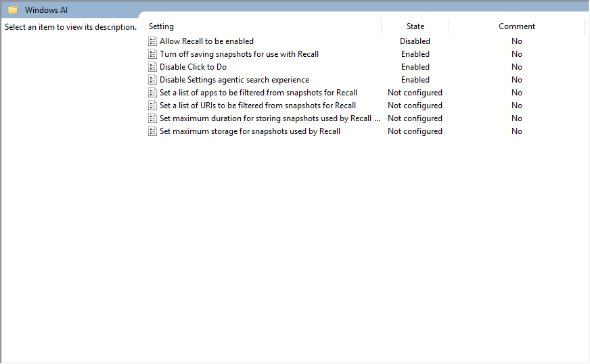Select the Disable Click to Do setting text
Viewport: 590px width, 364px height.
(x=193, y=67)
